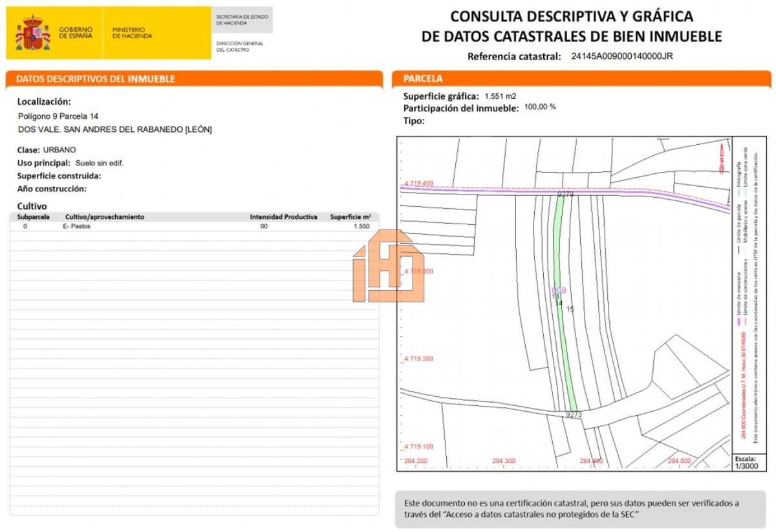Click the 'Clase:' label
The image size is (776, 532).
(x=28, y=150)
